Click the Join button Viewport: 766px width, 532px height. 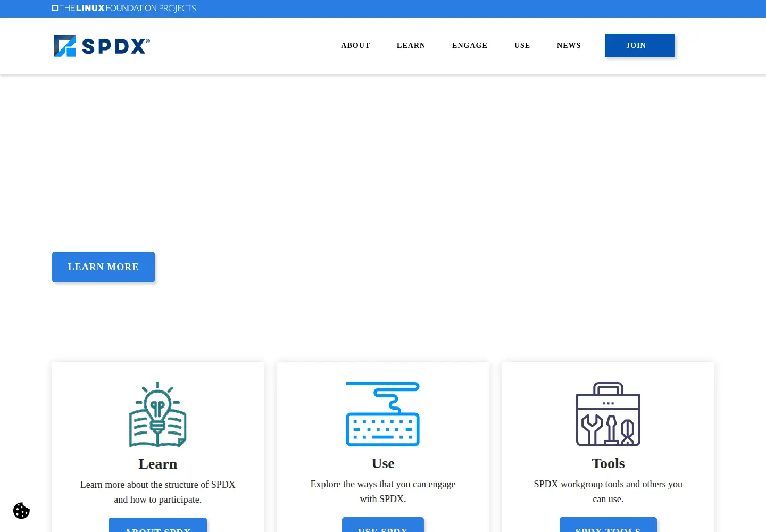point(640,45)
